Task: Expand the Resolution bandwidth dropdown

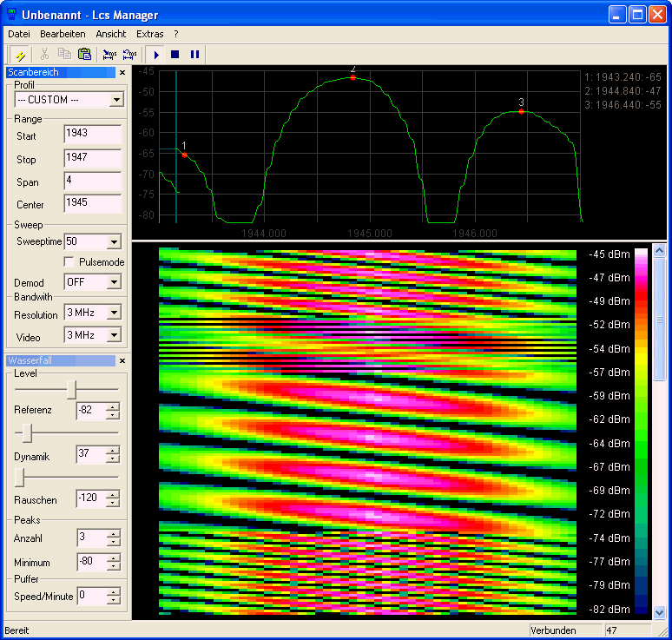Action: (x=114, y=313)
